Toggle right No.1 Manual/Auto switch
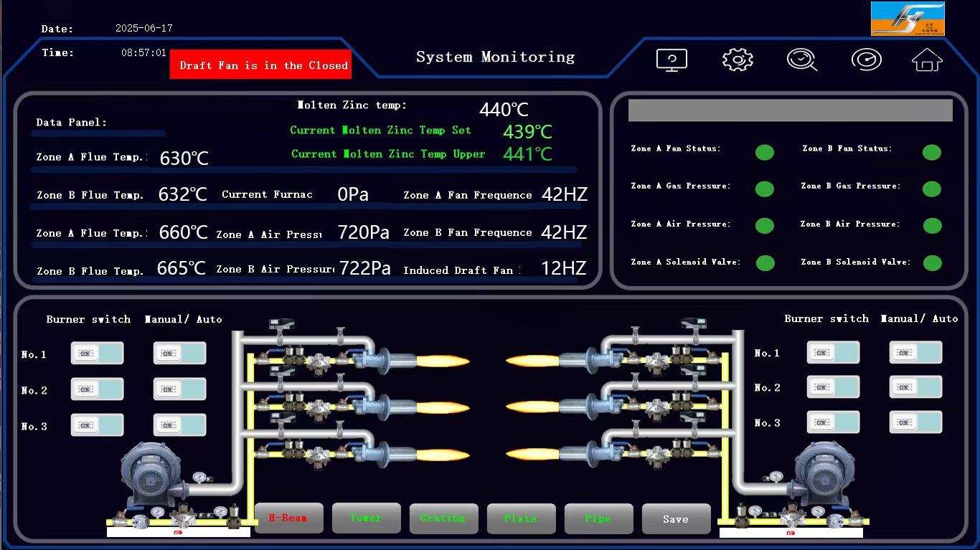980x550 pixels. tap(915, 352)
